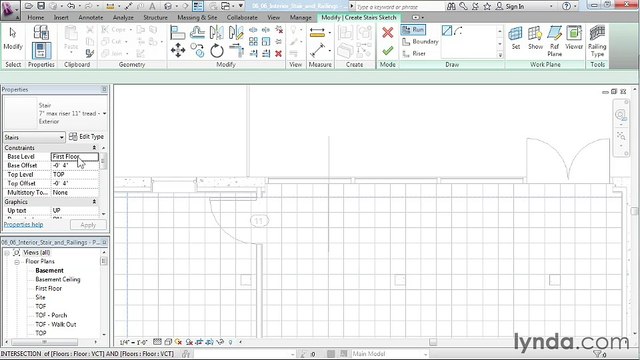
Task: Select the Offset tool
Action: [197, 32]
